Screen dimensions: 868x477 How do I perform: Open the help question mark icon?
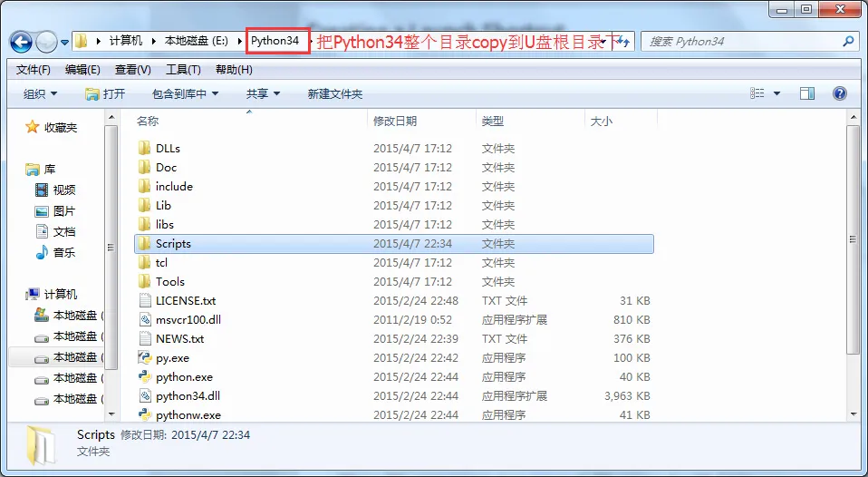click(840, 93)
